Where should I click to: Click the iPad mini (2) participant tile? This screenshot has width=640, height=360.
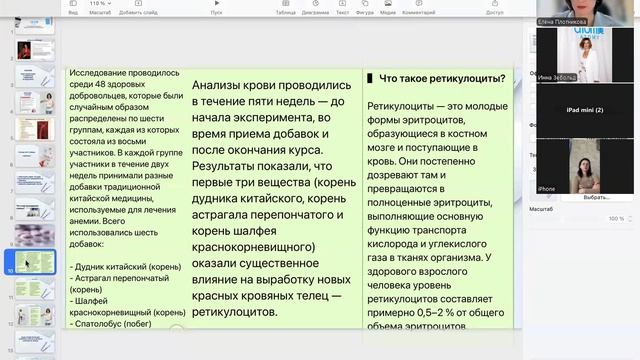[x=585, y=110]
